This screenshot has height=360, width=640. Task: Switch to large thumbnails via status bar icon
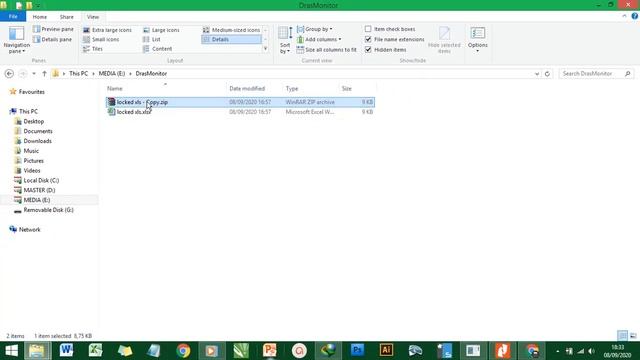tap(633, 336)
